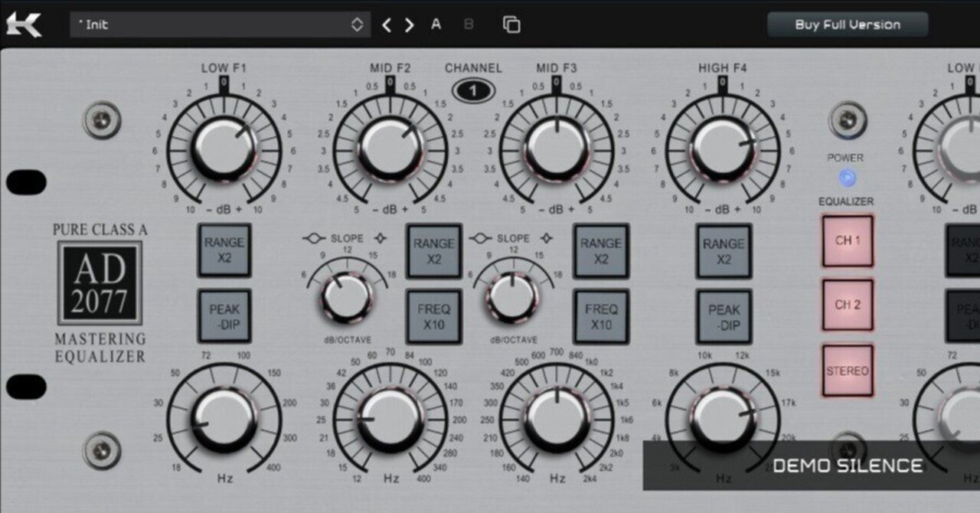The height and width of the screenshot is (513, 980).
Task: Click channel 2 LOW gain knob
Action: point(957,149)
